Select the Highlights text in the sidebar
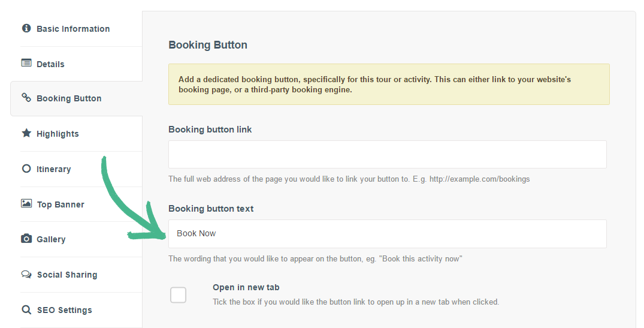This screenshot has width=644, height=328. (58, 134)
